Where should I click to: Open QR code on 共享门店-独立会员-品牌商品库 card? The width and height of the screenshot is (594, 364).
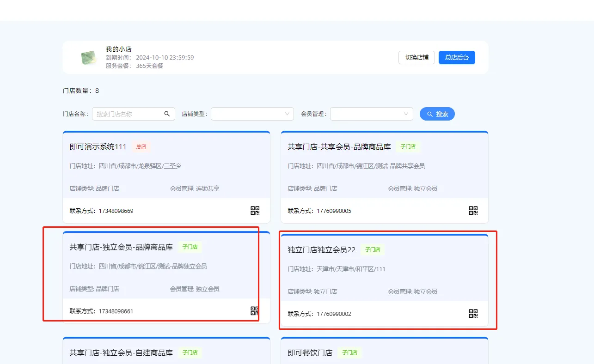click(x=254, y=311)
